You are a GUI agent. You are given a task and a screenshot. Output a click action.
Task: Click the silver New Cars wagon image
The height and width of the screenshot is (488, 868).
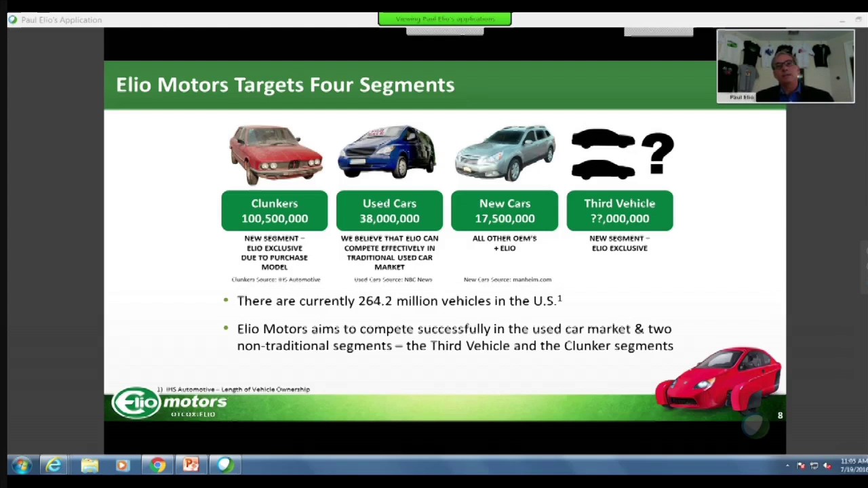(505, 153)
